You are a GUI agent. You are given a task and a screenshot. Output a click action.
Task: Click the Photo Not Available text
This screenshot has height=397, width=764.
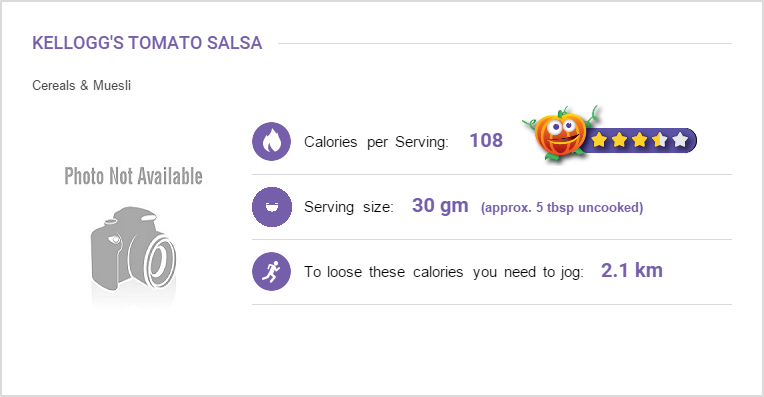coord(134,176)
